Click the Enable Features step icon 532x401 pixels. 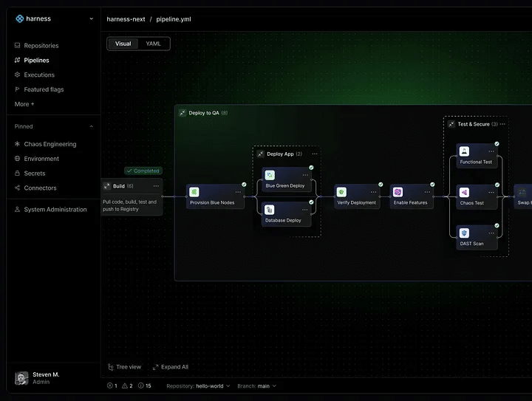398,192
